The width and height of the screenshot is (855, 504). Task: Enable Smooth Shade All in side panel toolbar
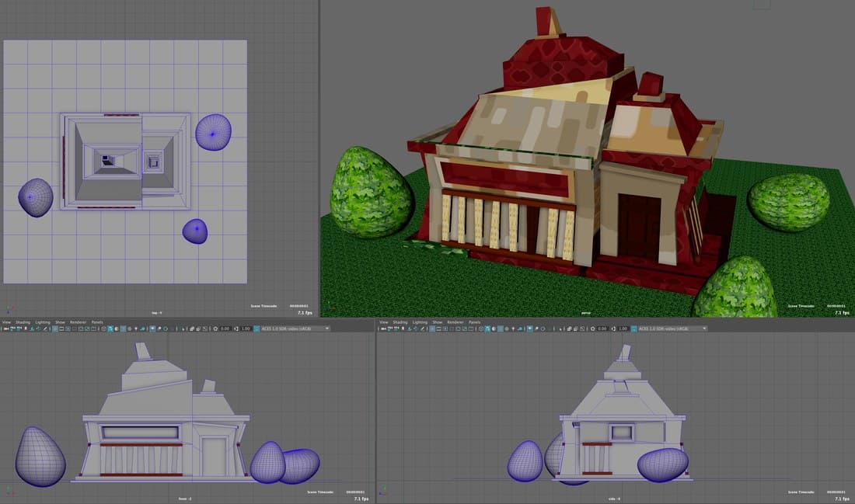(x=487, y=328)
